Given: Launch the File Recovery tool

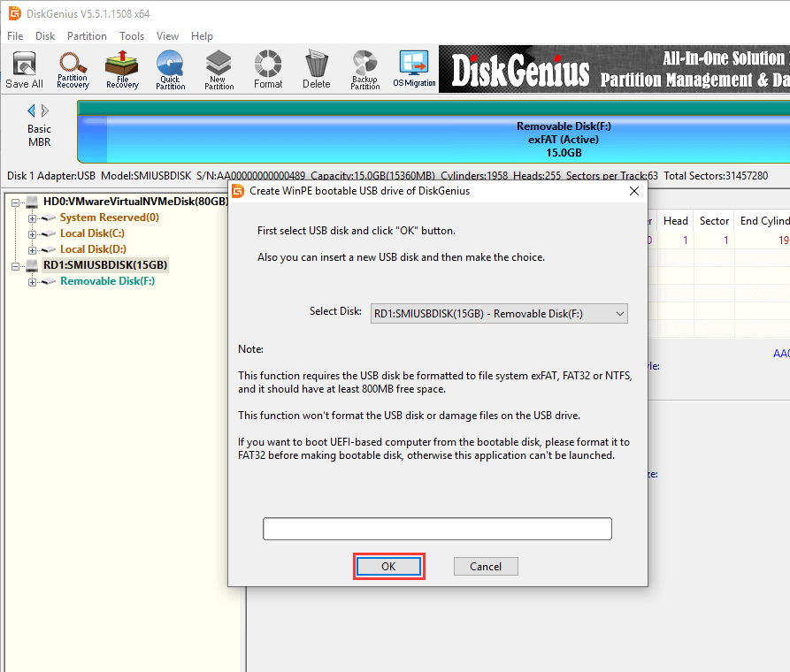Looking at the screenshot, I should (122, 69).
